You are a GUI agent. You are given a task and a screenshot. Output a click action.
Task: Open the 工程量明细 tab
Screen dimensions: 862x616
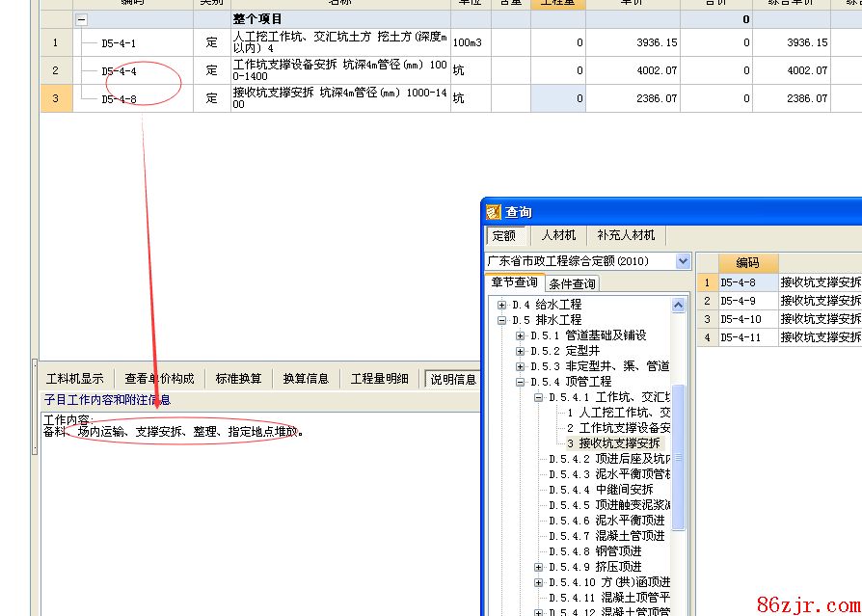click(379, 379)
